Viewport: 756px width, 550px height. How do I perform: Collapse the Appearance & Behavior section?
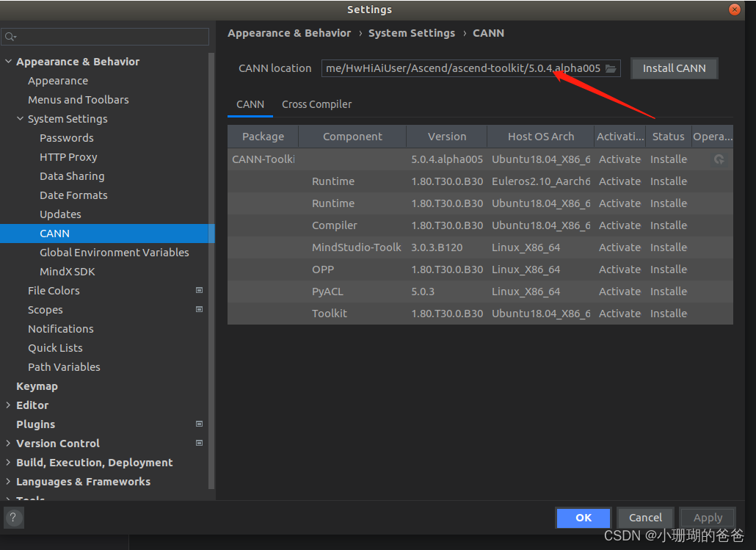[x=8, y=61]
